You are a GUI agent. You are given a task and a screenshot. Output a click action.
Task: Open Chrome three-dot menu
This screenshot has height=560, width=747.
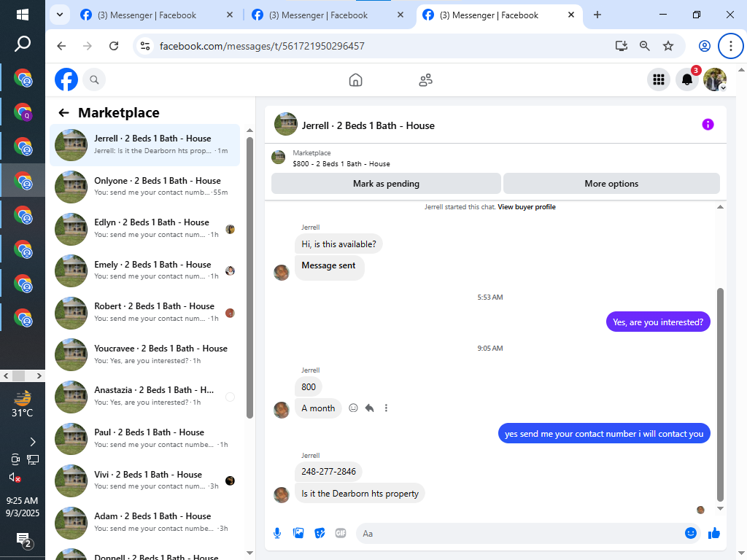coord(731,46)
